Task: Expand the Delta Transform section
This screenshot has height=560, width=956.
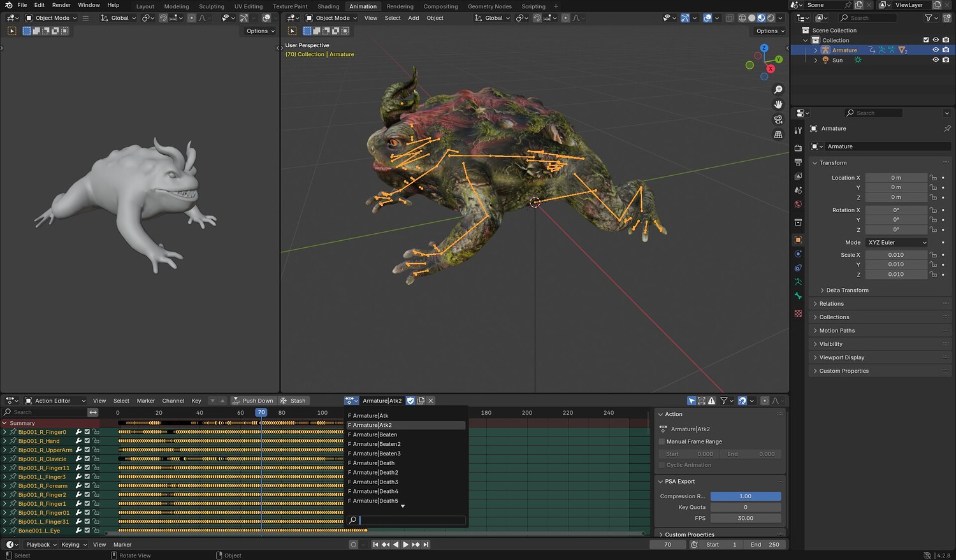Action: tap(847, 291)
